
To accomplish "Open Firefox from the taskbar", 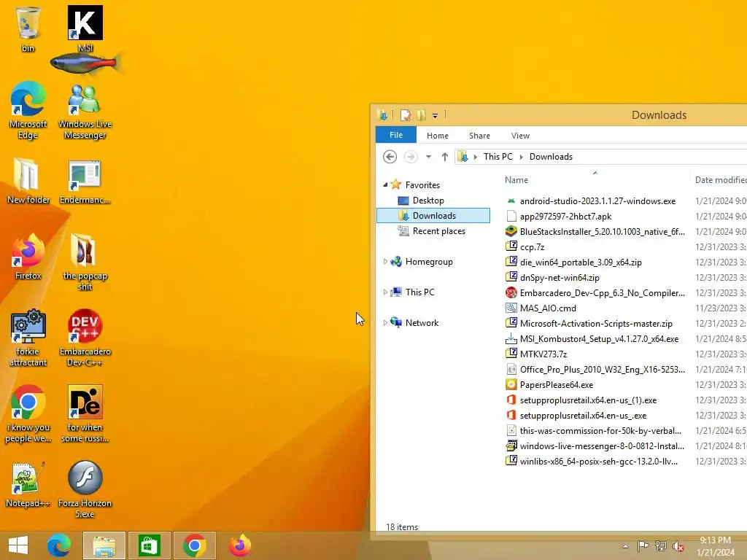I will click(239, 545).
